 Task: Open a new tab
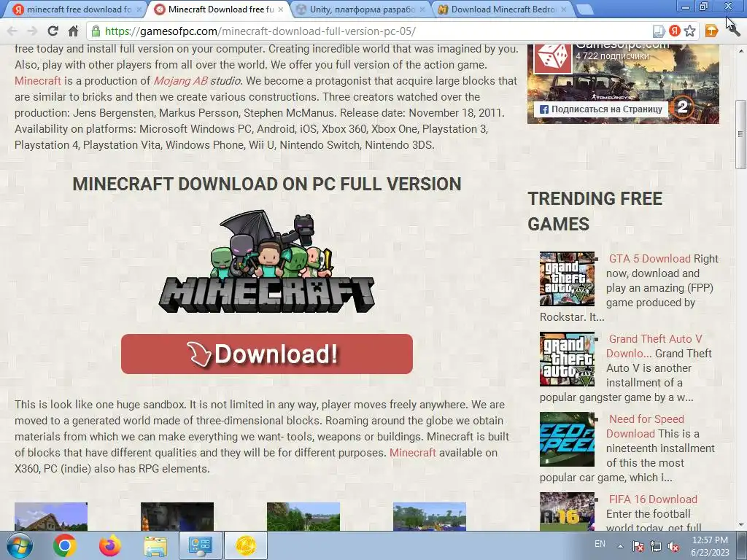click(x=584, y=9)
